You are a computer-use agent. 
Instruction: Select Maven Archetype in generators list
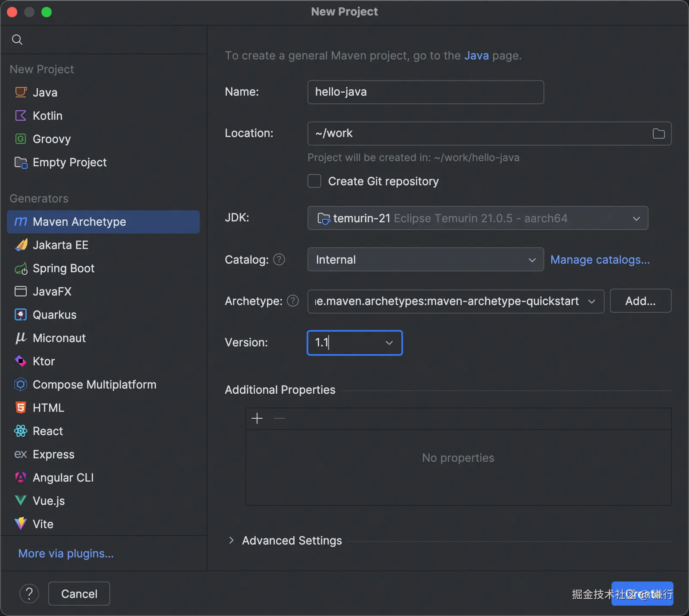pyautogui.click(x=79, y=222)
